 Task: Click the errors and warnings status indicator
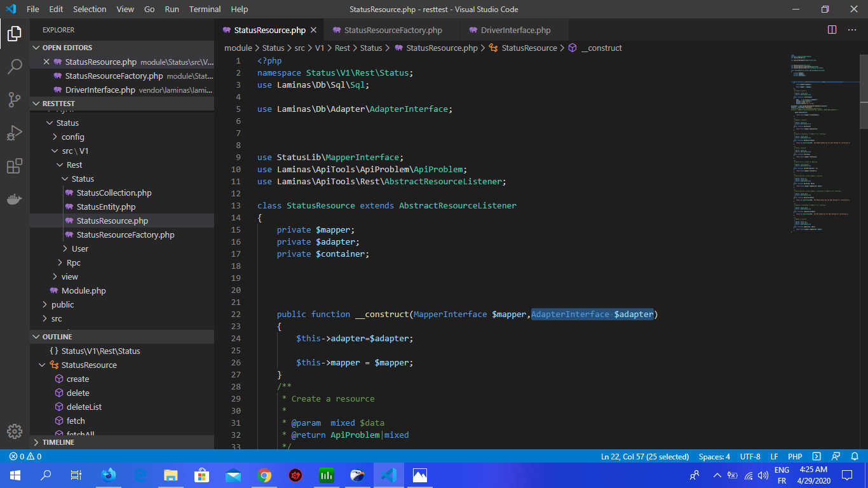(25, 456)
